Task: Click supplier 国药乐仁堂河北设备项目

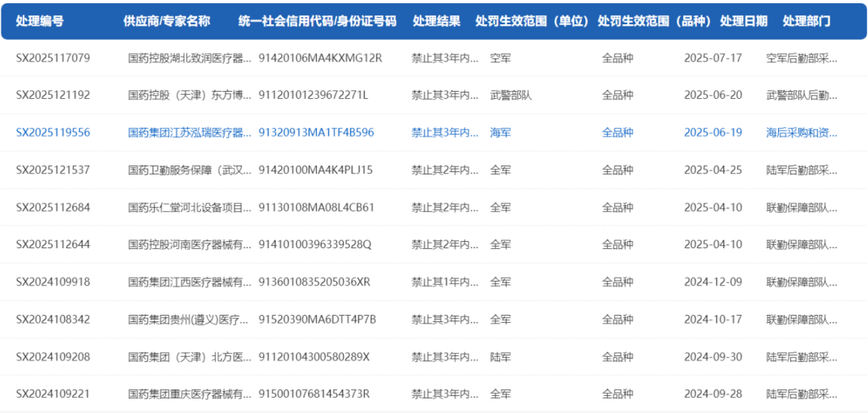Action: pos(190,207)
